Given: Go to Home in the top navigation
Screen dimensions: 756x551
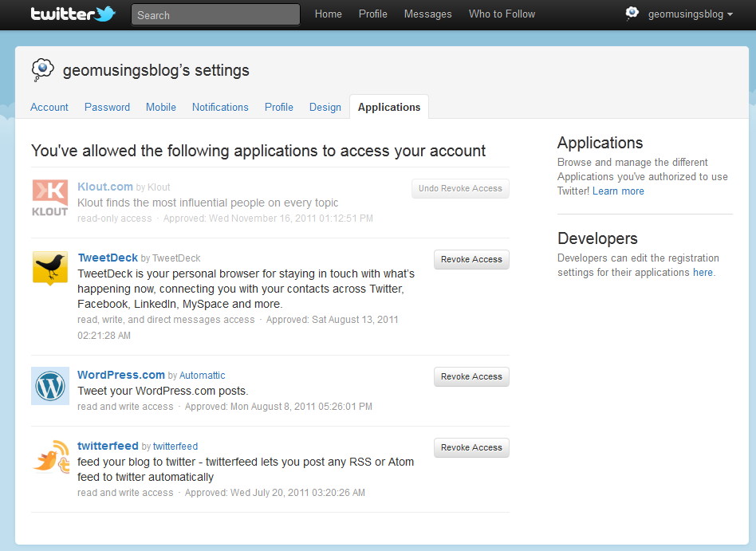Looking at the screenshot, I should click(329, 14).
